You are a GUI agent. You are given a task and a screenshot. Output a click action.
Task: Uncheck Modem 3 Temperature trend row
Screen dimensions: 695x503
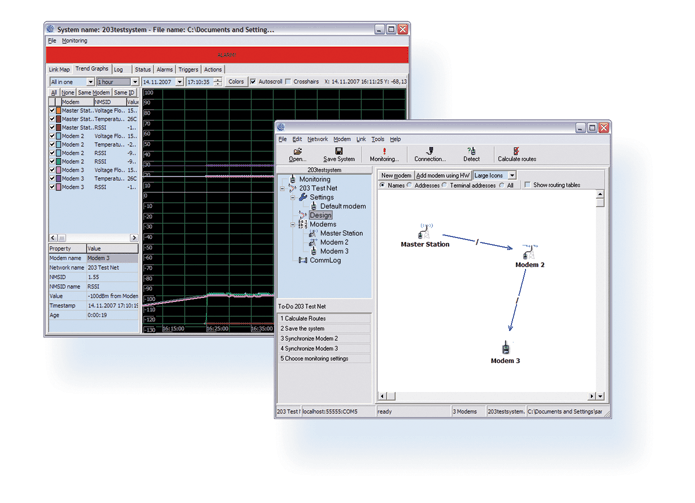point(52,179)
